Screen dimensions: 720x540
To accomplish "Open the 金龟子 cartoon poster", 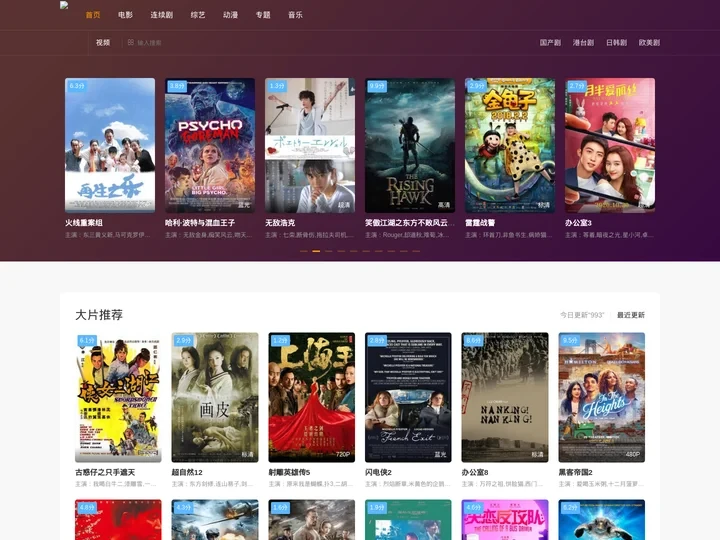I will [510, 145].
